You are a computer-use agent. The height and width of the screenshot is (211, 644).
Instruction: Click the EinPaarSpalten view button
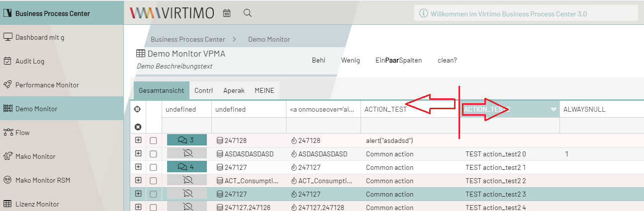click(x=398, y=61)
